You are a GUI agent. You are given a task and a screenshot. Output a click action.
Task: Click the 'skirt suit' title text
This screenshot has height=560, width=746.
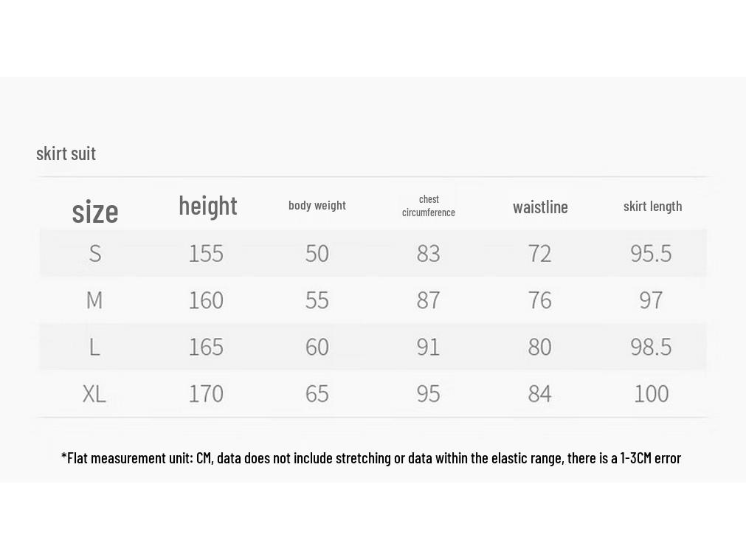(x=66, y=153)
